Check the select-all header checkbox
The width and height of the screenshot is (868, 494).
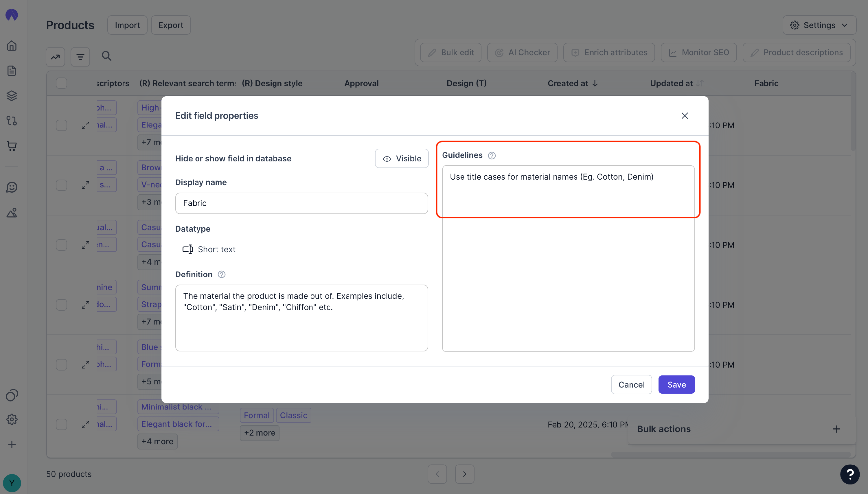61,83
